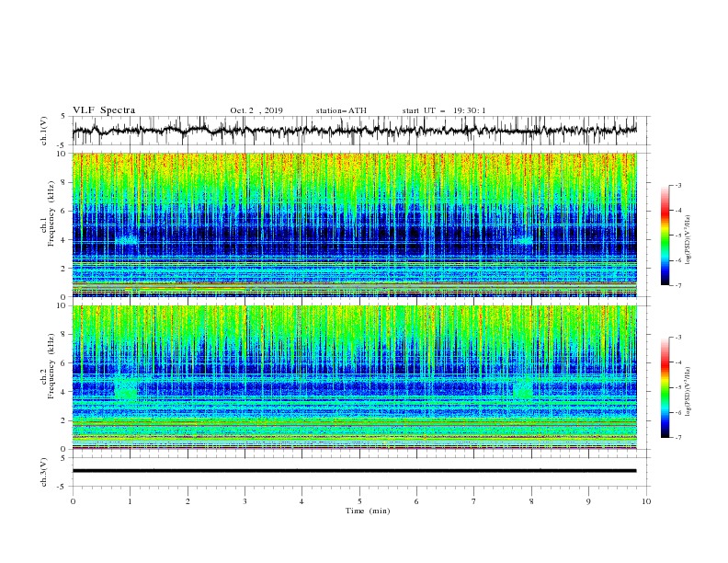The height and width of the screenshot is (563, 728).
Task: Click the ch.1 spectrogram color scale bar
Action: 665,235
